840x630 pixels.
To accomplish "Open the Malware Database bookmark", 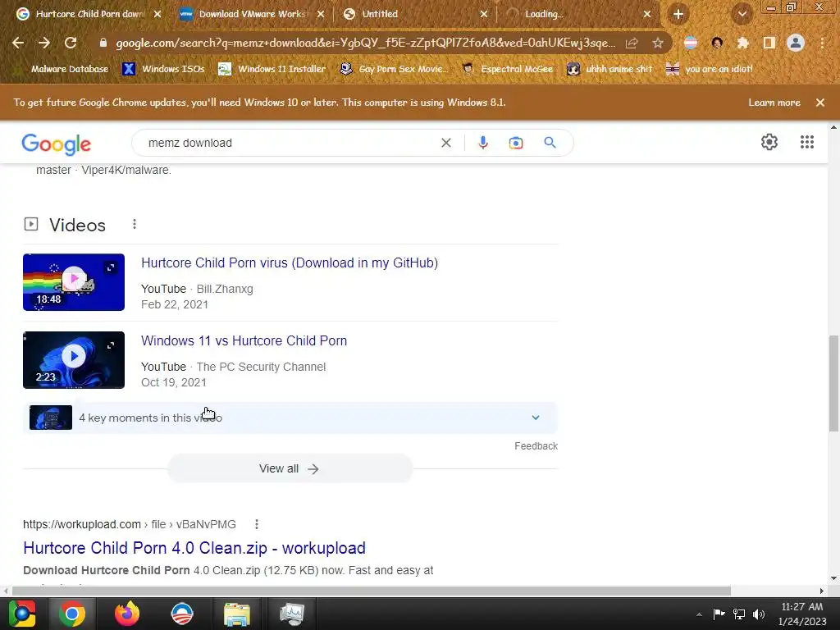I will 63,69.
